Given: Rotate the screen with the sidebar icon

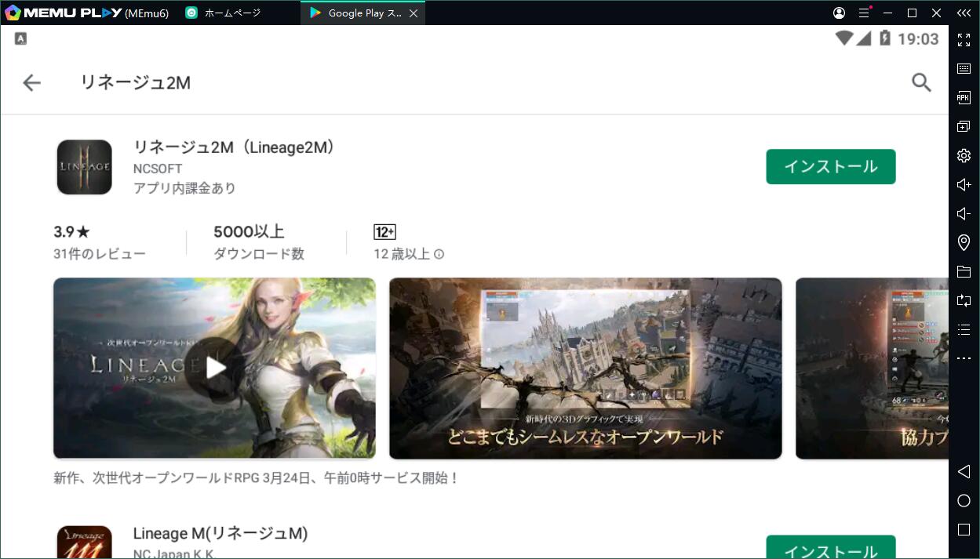Looking at the screenshot, I should tap(964, 300).
